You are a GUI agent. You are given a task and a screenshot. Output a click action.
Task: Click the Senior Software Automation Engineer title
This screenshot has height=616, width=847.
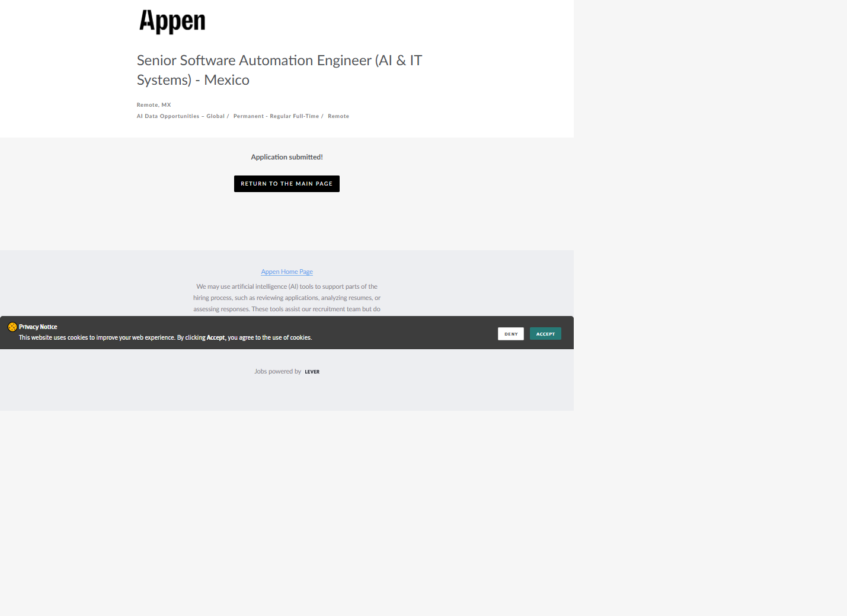pos(279,60)
